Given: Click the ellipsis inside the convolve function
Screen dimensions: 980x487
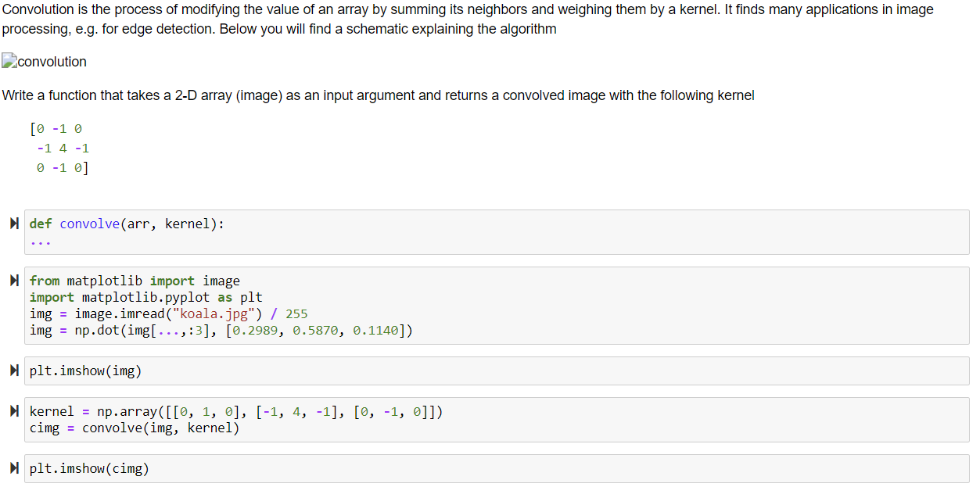Looking at the screenshot, I should 38,241.
